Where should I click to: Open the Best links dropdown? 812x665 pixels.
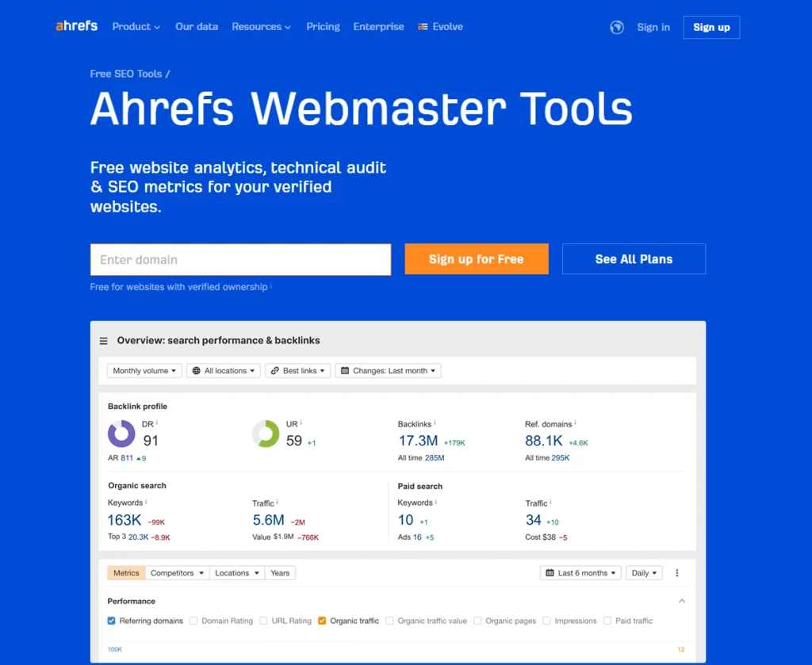(x=298, y=370)
